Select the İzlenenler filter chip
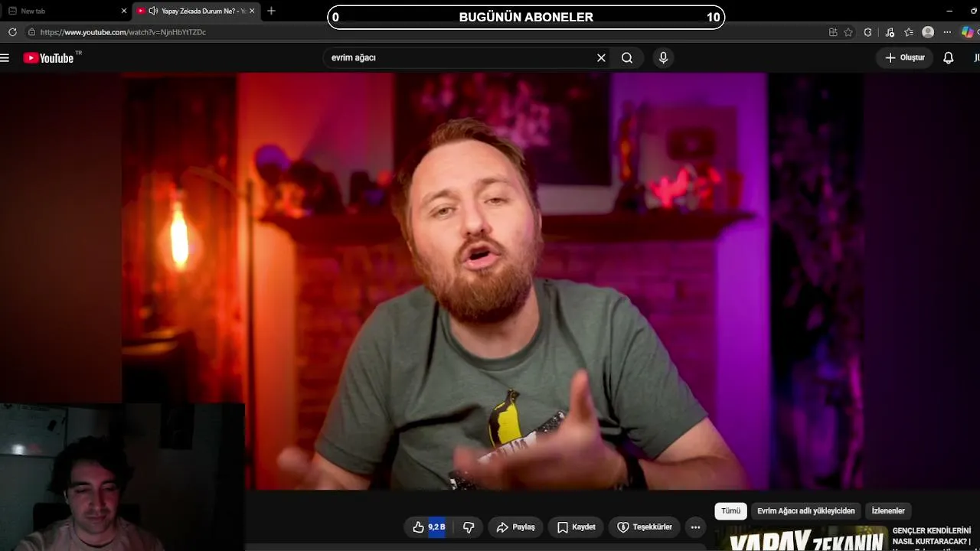The width and height of the screenshot is (980, 551). tap(888, 511)
